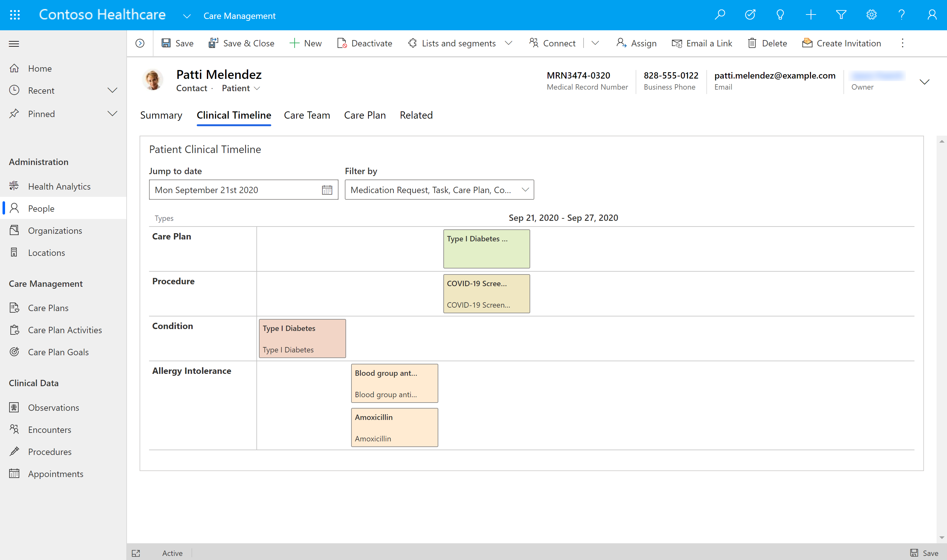Screen dimensions: 947x560
Task: Click the Appointments sidebar icon
Action: (x=15, y=473)
